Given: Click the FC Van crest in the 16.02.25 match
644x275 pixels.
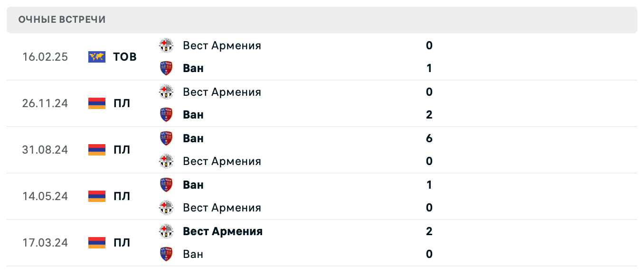Looking at the screenshot, I should 165,68.
